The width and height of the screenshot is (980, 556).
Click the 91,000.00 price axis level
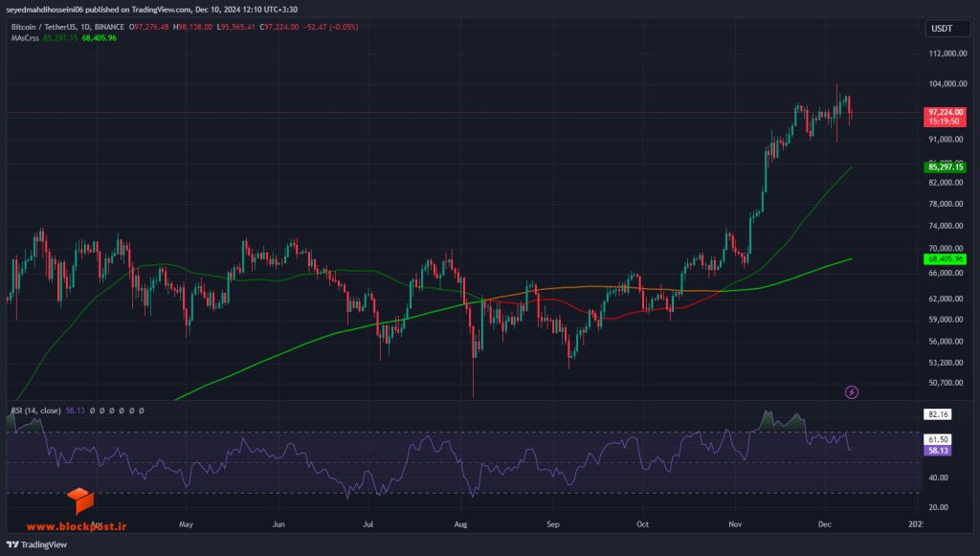pos(947,140)
